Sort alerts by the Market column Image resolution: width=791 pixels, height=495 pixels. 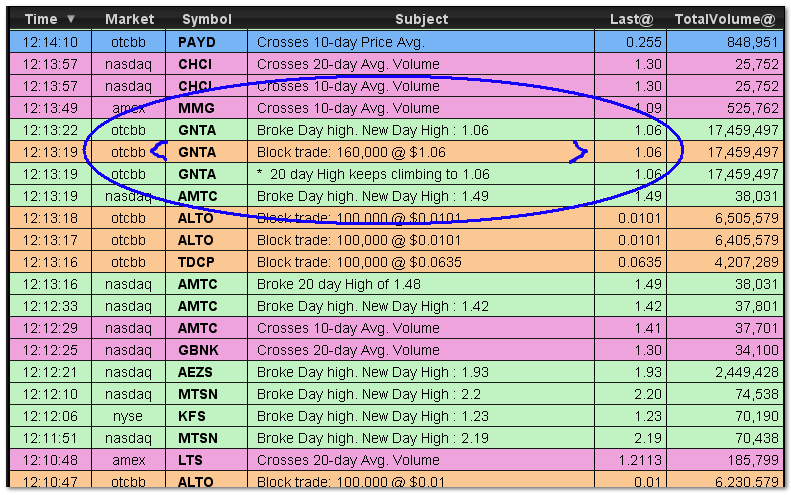coord(130,19)
